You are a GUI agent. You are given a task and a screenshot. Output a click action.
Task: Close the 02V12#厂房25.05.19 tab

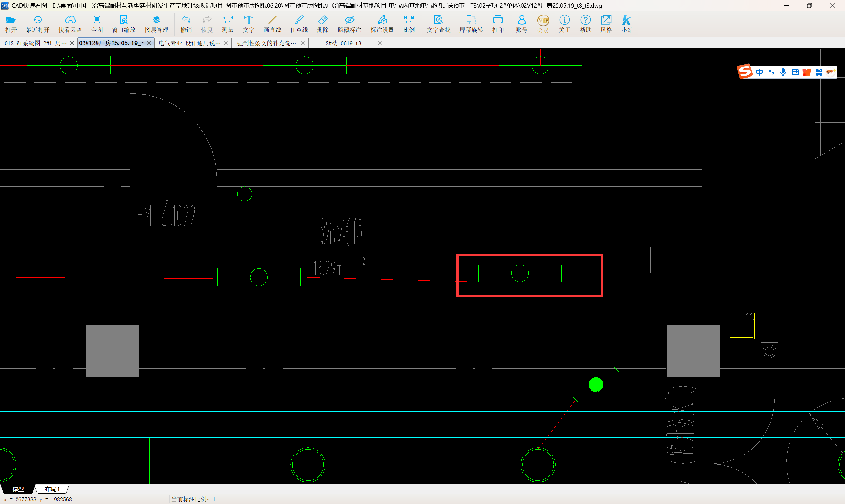[149, 43]
